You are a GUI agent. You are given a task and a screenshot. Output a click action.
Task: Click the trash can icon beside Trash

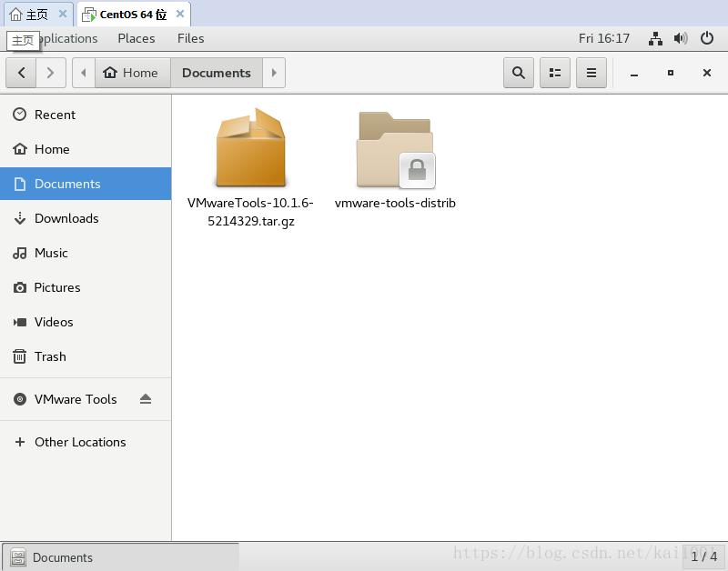coord(19,356)
